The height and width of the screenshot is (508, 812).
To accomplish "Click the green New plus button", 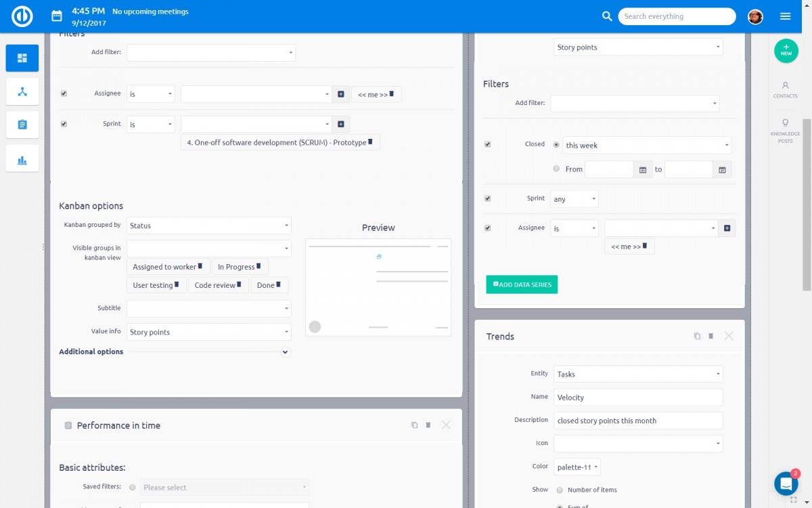I will pos(786,51).
